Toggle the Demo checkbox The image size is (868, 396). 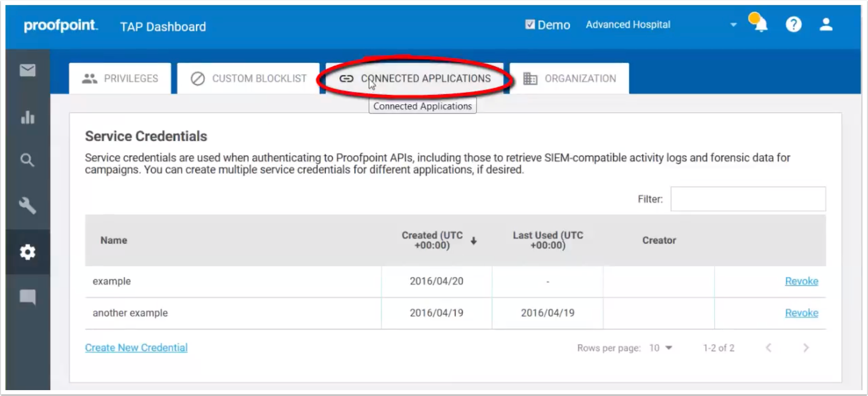[x=530, y=24]
